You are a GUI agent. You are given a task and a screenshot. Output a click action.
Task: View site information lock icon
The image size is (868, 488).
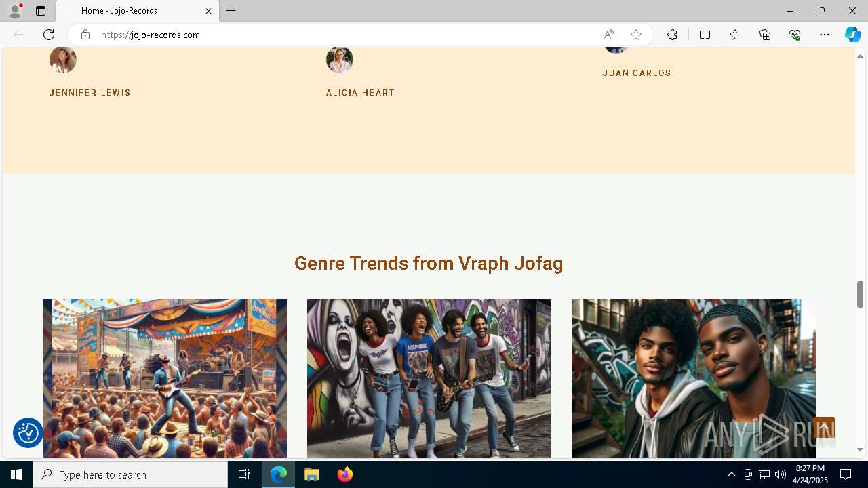(85, 35)
